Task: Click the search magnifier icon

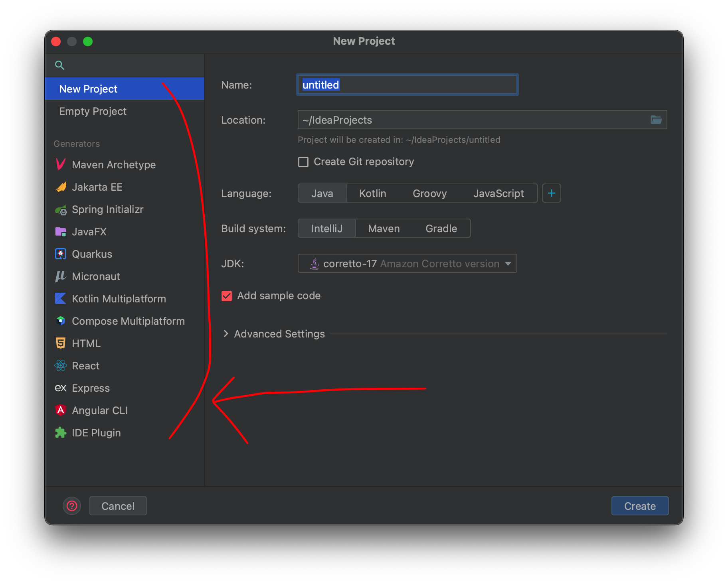Action: pos(59,65)
